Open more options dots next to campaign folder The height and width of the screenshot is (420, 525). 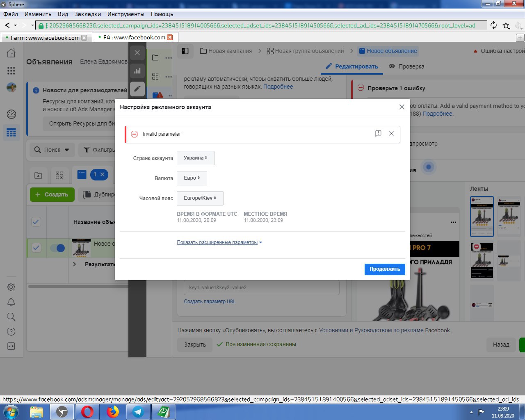point(169,58)
